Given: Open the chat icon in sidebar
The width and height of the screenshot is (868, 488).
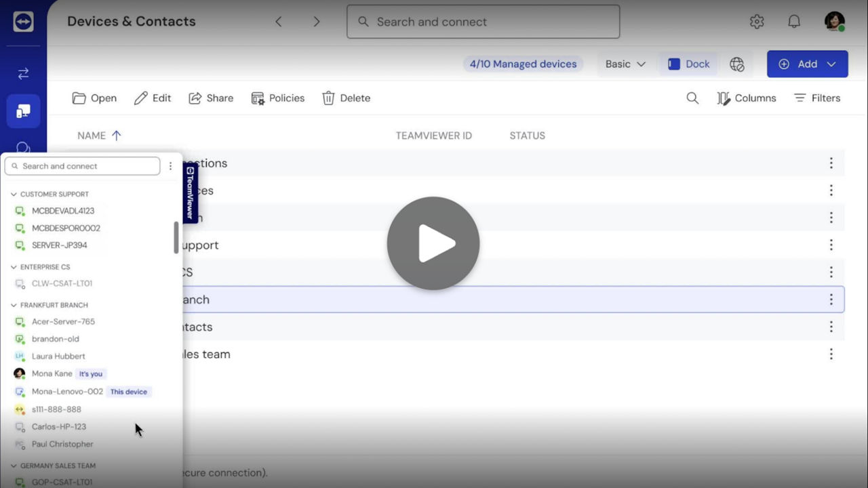Looking at the screenshot, I should pyautogui.click(x=23, y=148).
